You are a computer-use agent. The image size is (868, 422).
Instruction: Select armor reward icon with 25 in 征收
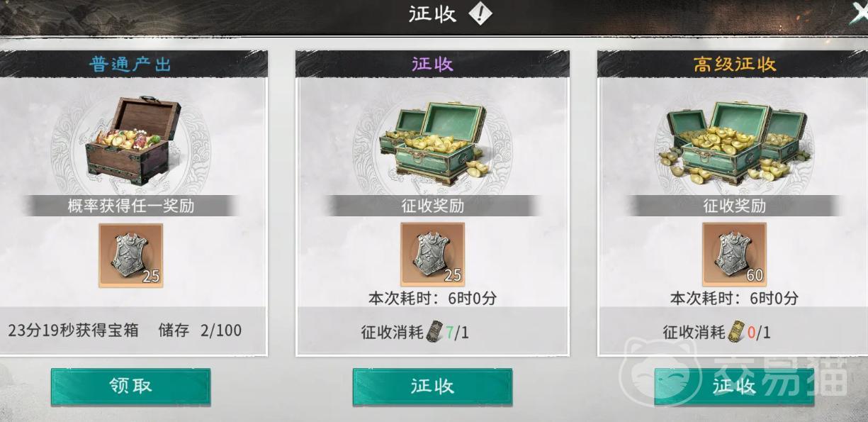pyautogui.click(x=433, y=255)
